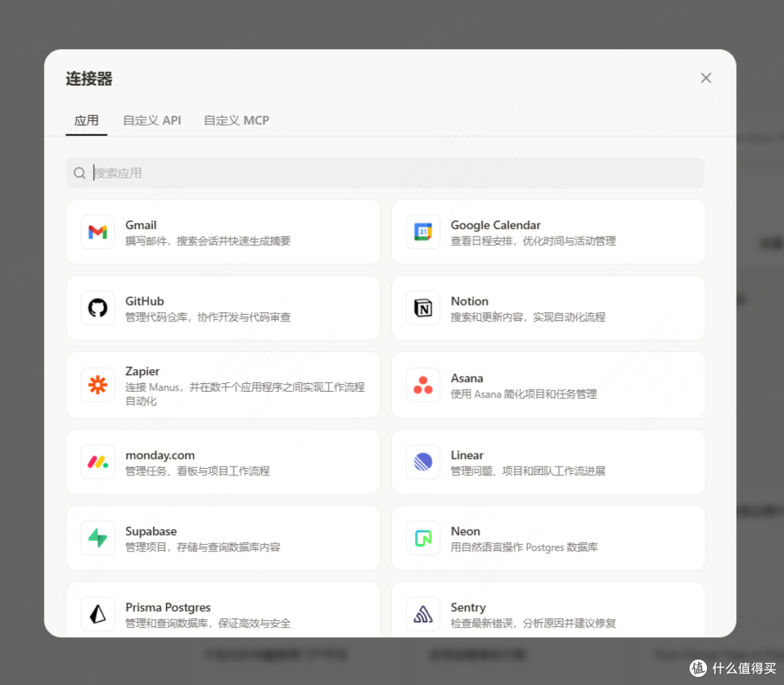
Task: Click the Zapier orange asterisk icon
Action: click(97, 385)
